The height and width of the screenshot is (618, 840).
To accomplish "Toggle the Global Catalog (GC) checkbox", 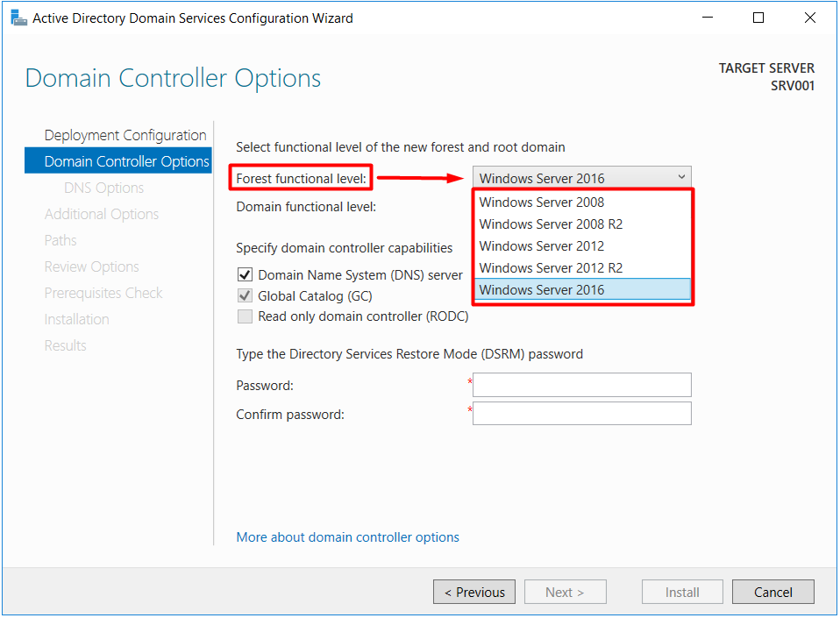I will (x=245, y=295).
